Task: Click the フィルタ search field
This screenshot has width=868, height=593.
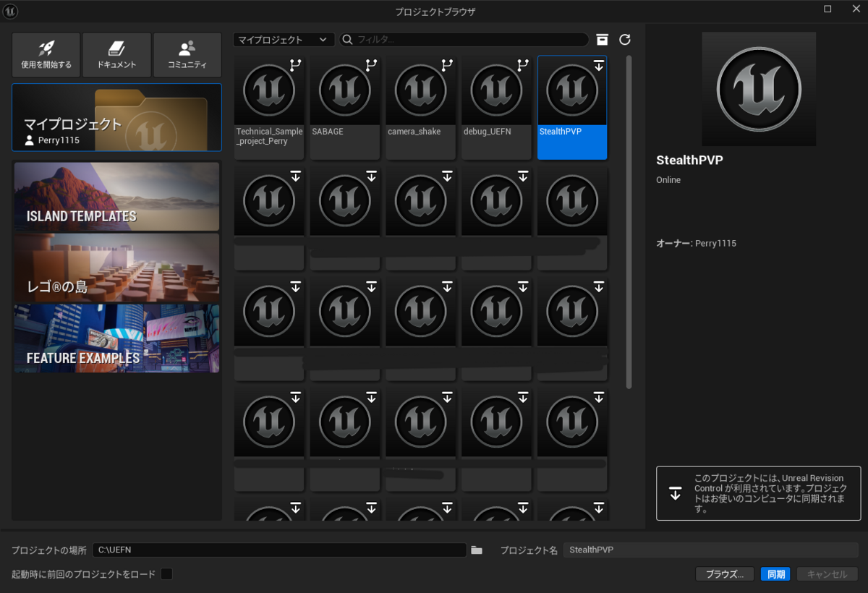Action: click(x=464, y=40)
